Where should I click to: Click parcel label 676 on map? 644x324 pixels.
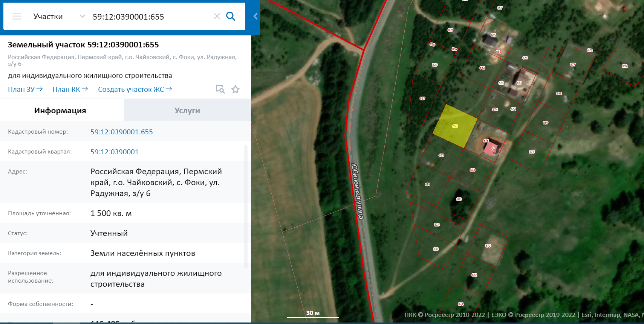(x=486, y=141)
